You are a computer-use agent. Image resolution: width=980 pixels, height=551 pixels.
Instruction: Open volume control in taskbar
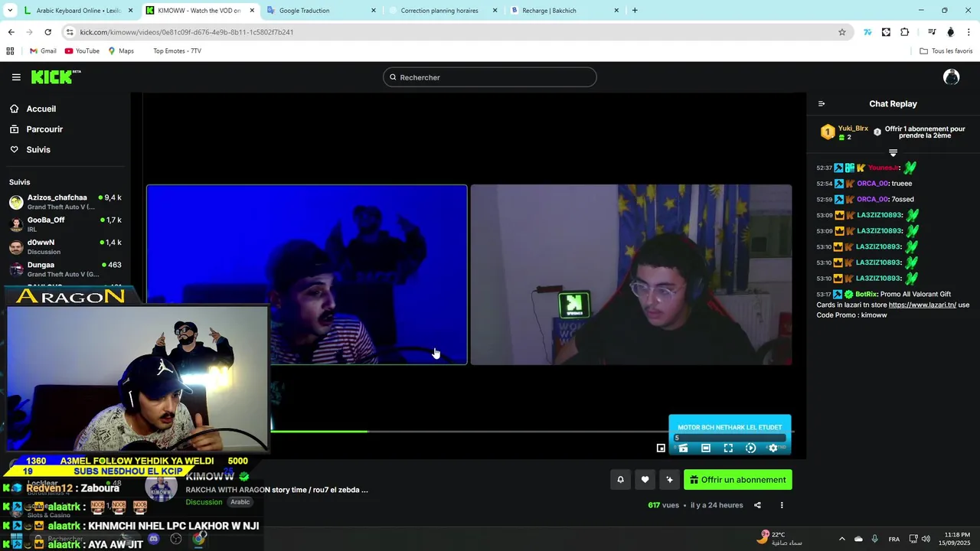point(926,539)
